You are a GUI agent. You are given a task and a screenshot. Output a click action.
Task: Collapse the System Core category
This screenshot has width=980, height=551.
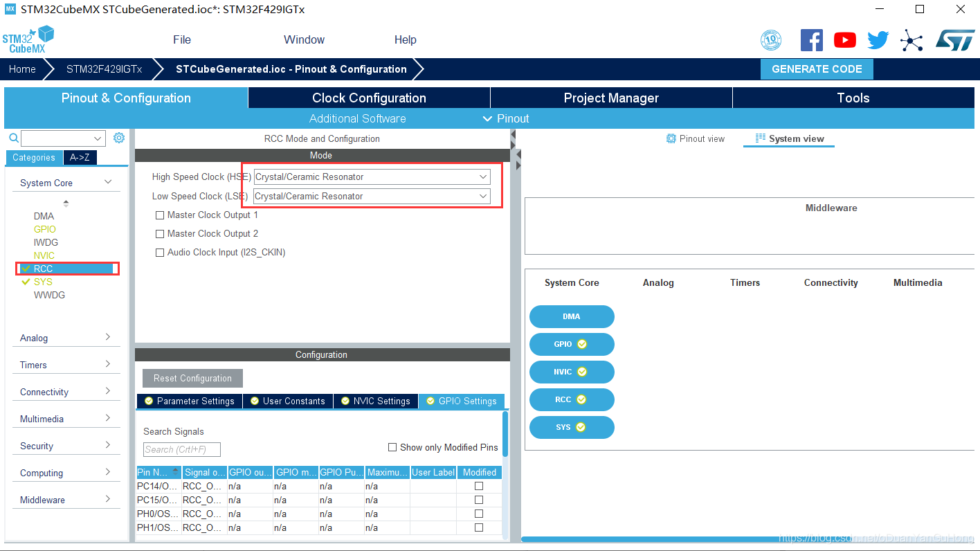[108, 182]
